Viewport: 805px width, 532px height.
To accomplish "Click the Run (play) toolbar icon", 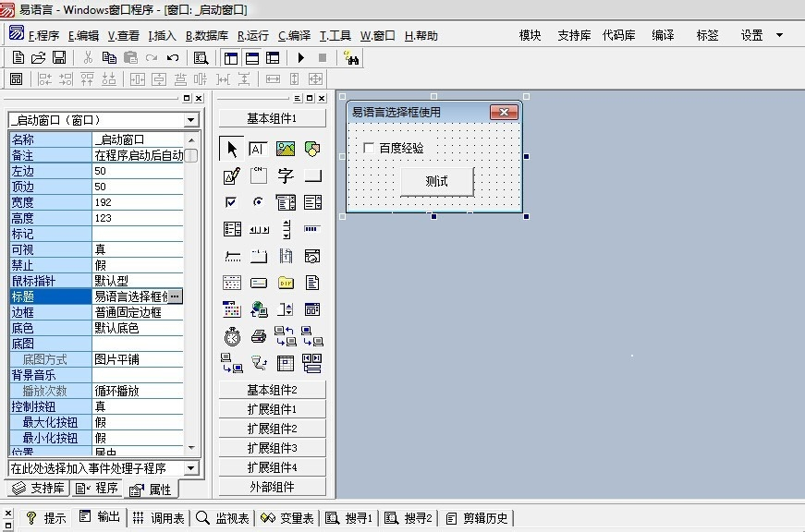I will [301, 57].
